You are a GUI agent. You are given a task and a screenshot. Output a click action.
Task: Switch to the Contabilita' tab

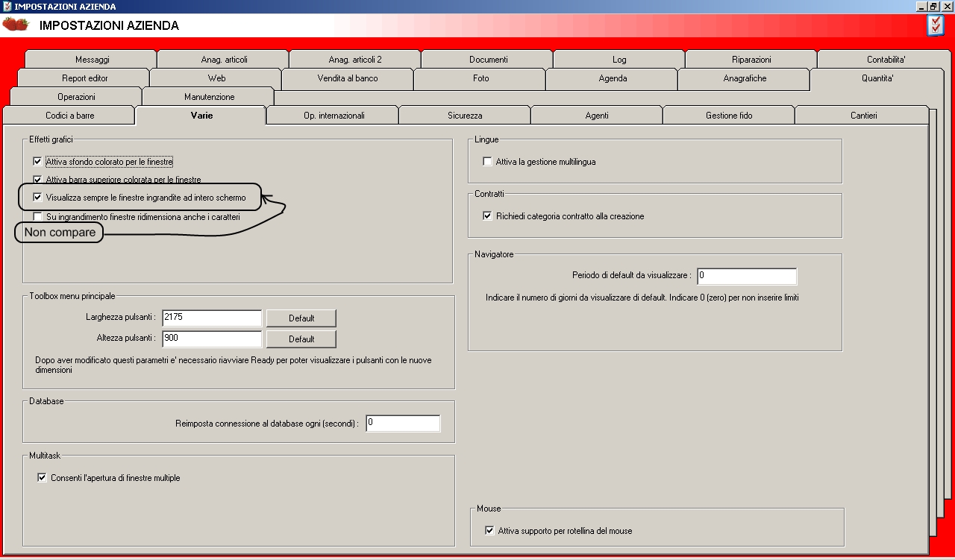click(x=886, y=60)
